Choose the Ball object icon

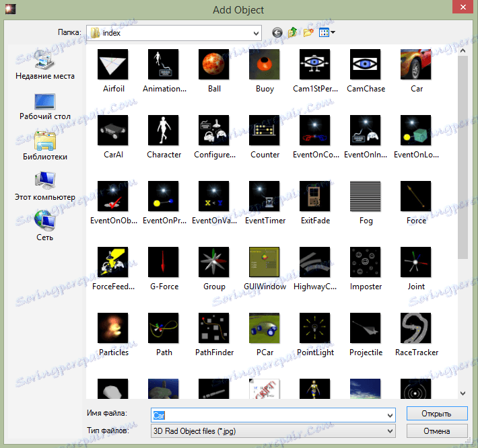213,65
